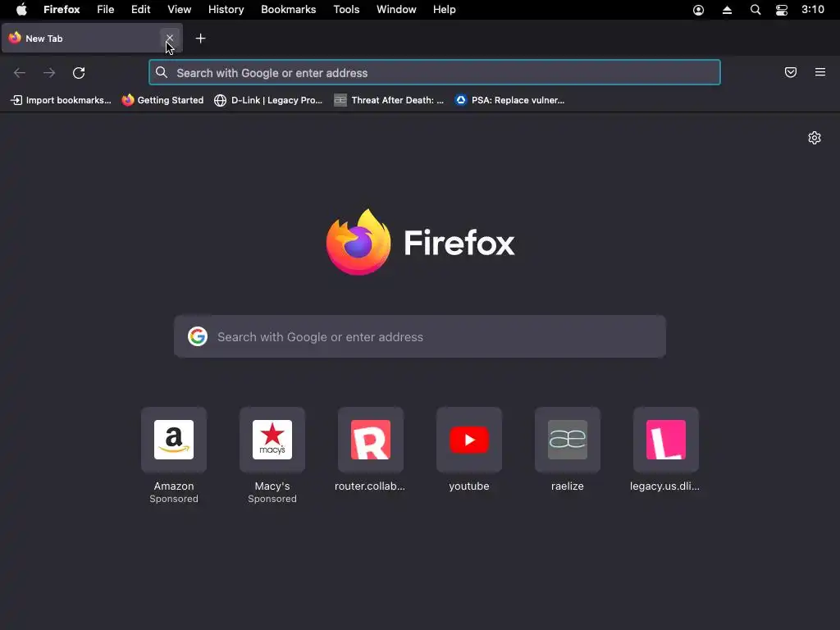The image size is (840, 630).
Task: Open macOS Control Center icon
Action: tap(782, 10)
